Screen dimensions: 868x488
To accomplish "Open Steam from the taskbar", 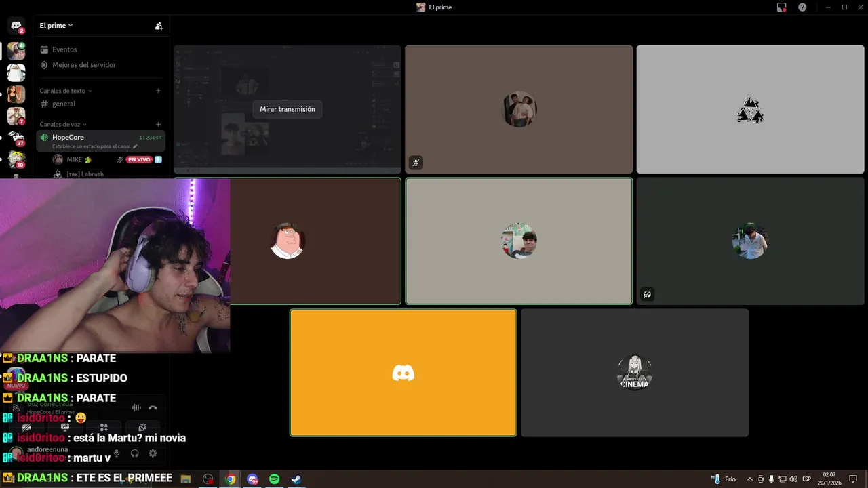I will pos(296,479).
